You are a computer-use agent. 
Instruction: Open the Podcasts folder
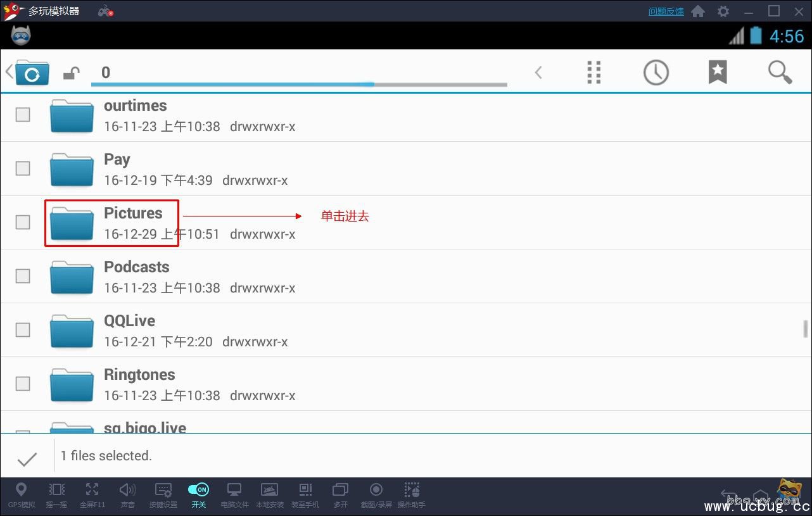pyautogui.click(x=405, y=276)
